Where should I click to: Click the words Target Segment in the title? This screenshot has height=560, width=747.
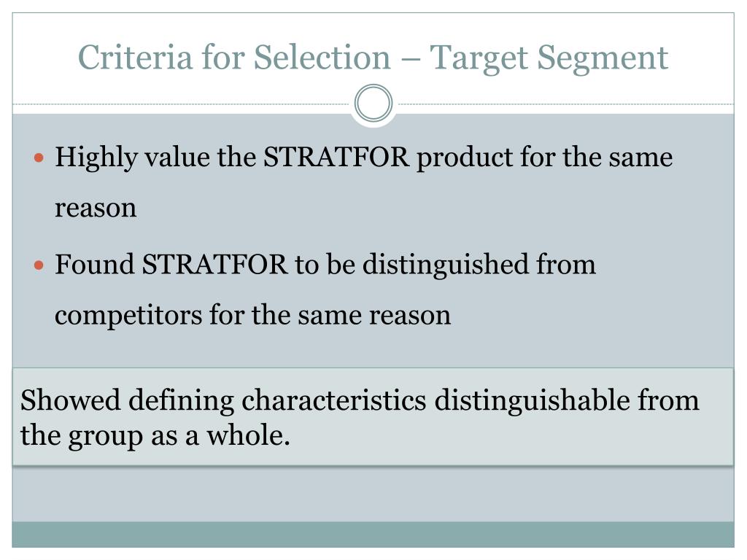549,58
